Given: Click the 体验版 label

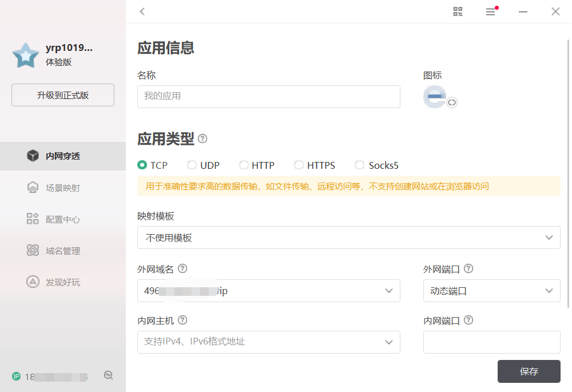Looking at the screenshot, I should (x=58, y=62).
